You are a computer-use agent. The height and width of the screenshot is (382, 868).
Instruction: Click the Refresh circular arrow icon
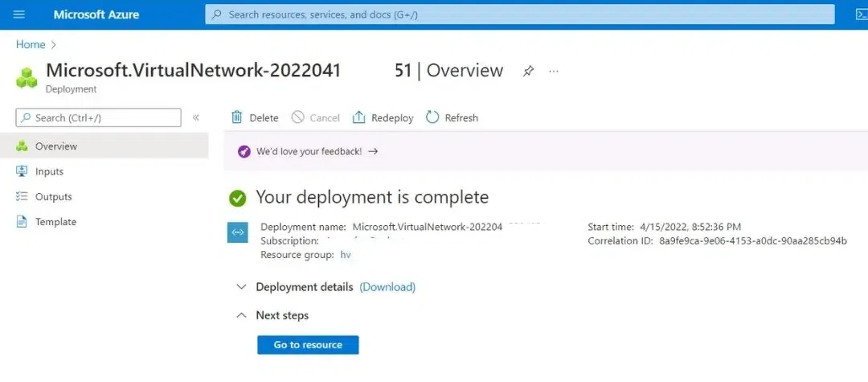tap(432, 117)
